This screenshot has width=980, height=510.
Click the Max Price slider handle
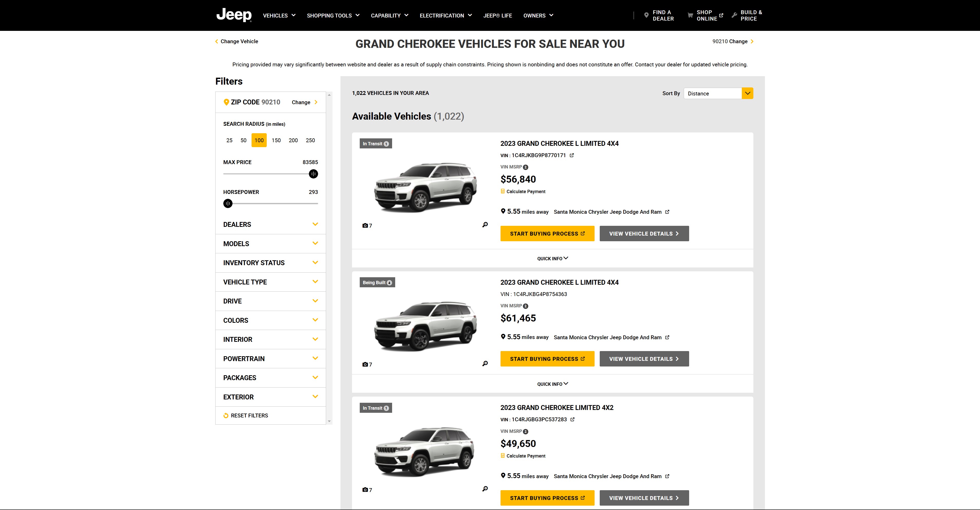tap(313, 174)
